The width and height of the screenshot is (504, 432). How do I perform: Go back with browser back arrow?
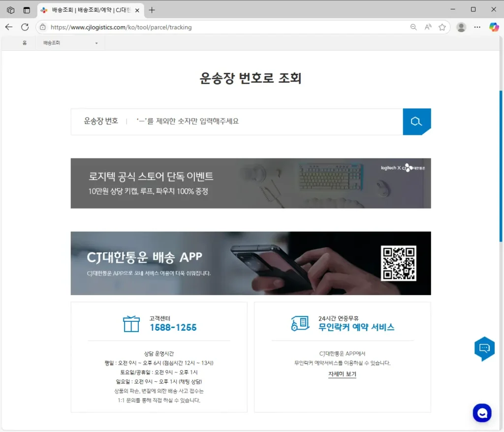(x=9, y=27)
